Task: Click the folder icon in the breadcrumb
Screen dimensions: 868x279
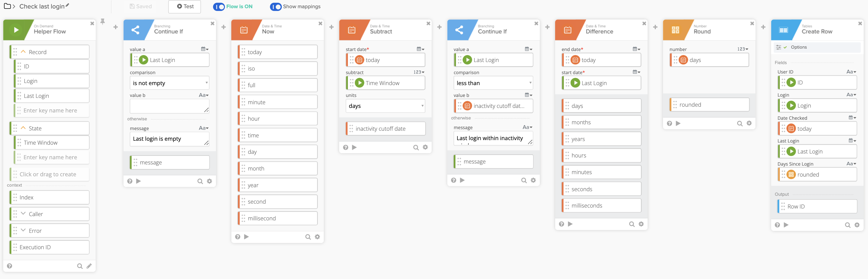Action: (x=7, y=6)
